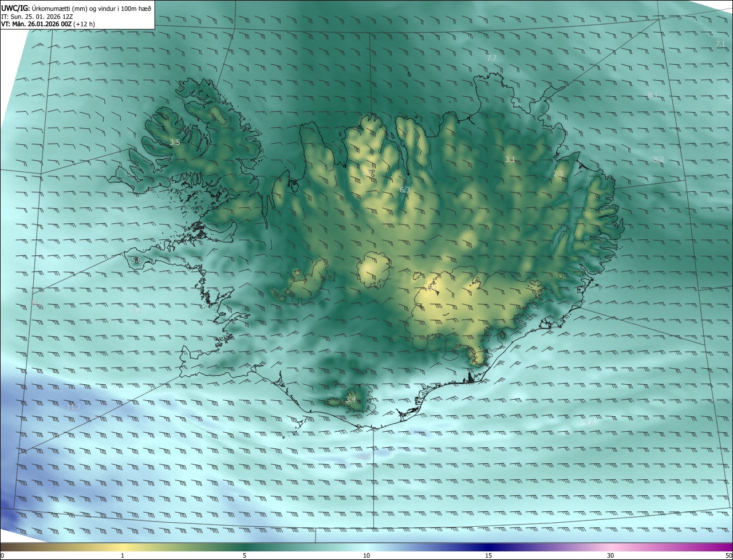
Task: Click the 'VT: Mán. 26.01.2026 00Z (+12 h)' line
Action: 48,24
